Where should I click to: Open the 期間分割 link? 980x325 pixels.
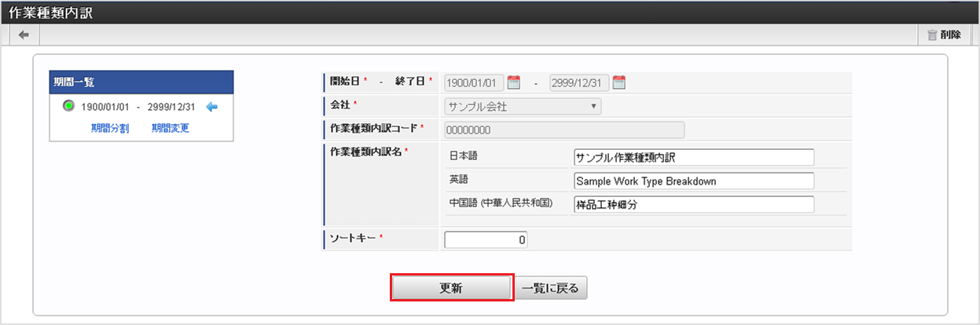[109, 128]
